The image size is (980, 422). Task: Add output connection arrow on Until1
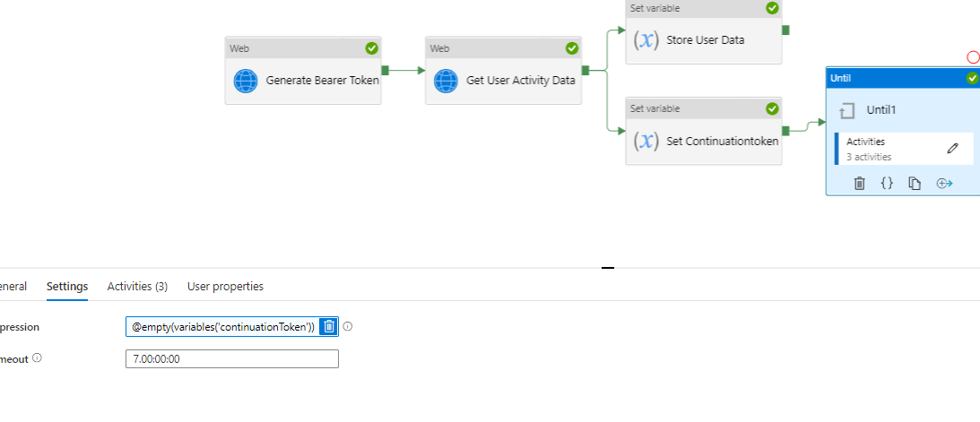(944, 183)
